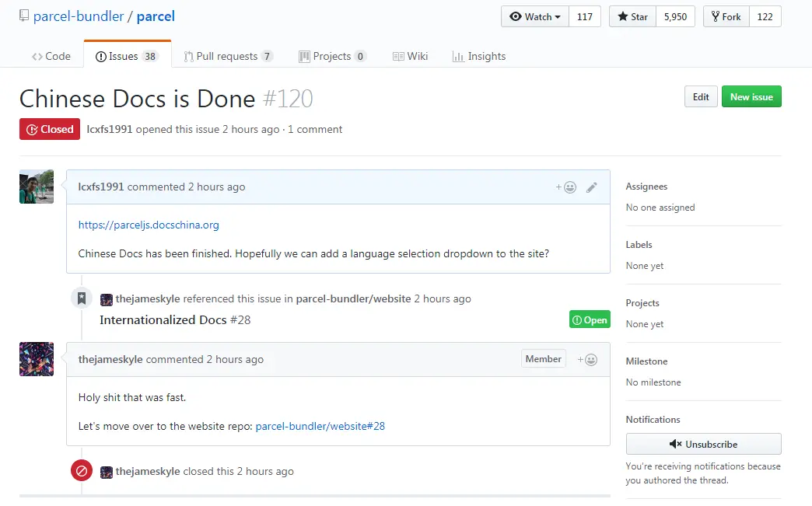Click the 'Holy shit that was fast.' comment text
This screenshot has width=812, height=506.
(x=132, y=397)
